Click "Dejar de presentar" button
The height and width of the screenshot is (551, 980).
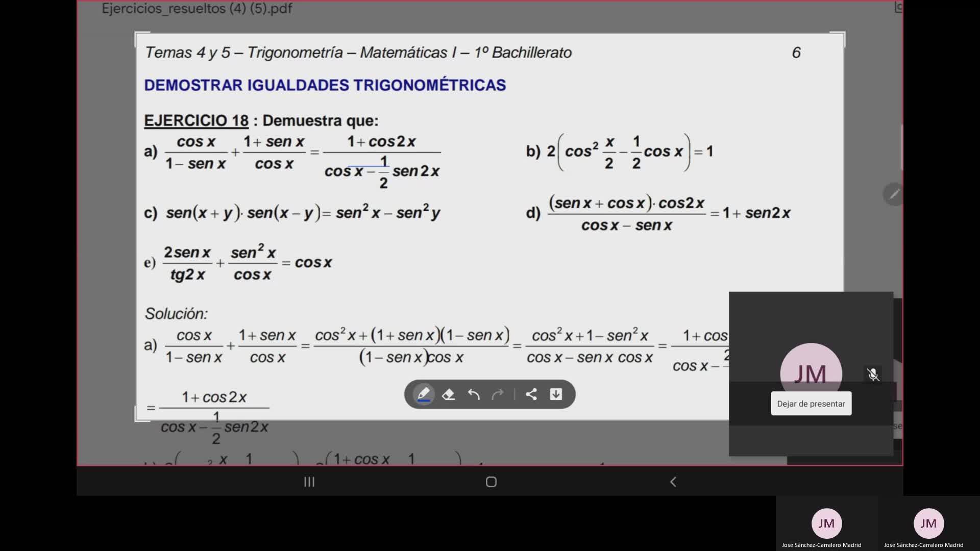coord(811,404)
